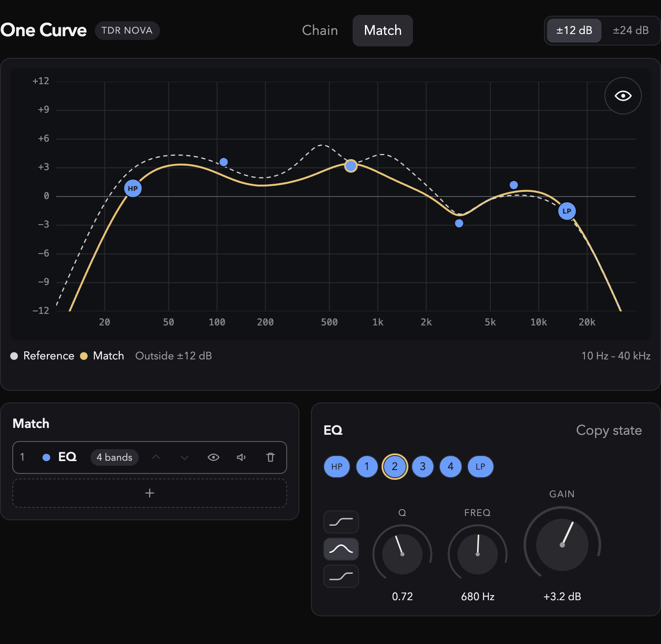The height and width of the screenshot is (644, 661).
Task: Open the Chain tab
Action: tap(320, 30)
